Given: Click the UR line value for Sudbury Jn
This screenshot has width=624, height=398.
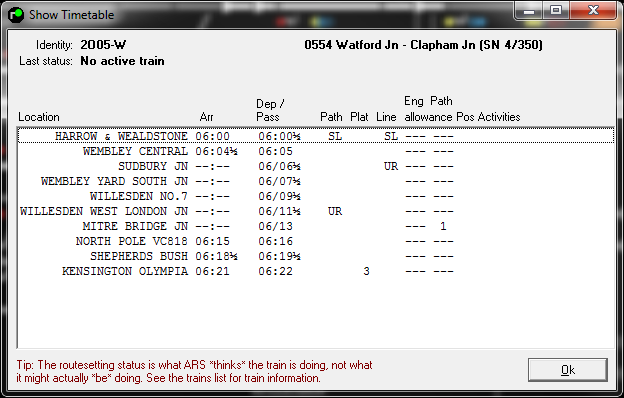Looking at the screenshot, I should 391,166.
